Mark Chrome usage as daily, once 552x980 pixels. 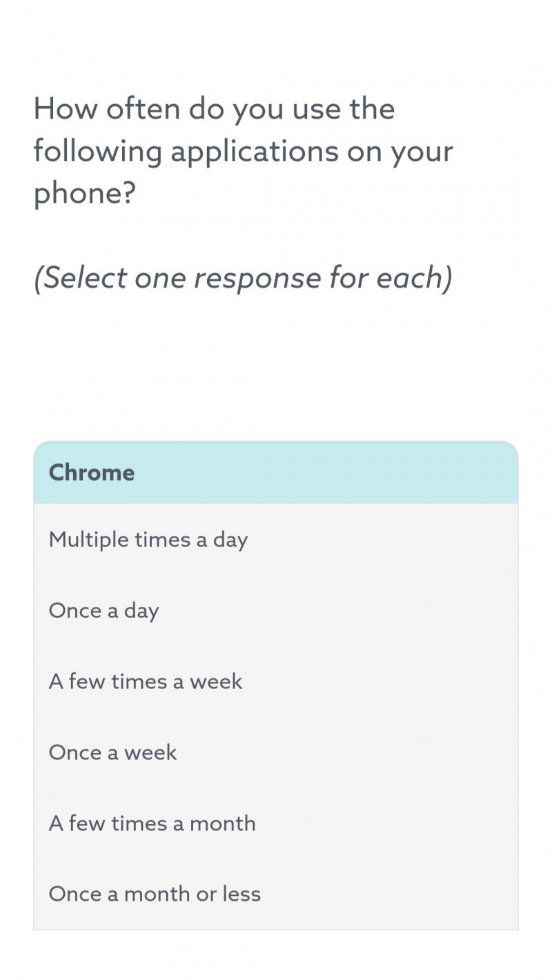coord(104,610)
